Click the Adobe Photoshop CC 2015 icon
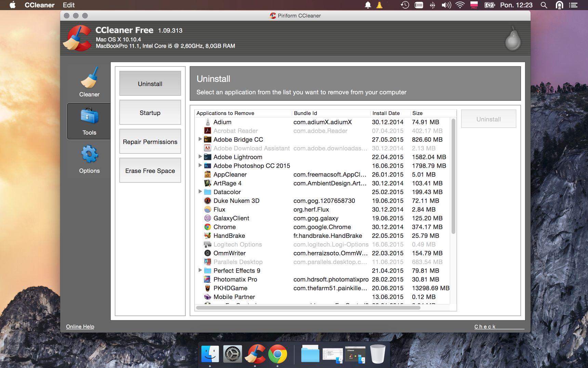588x368 pixels. (208, 166)
